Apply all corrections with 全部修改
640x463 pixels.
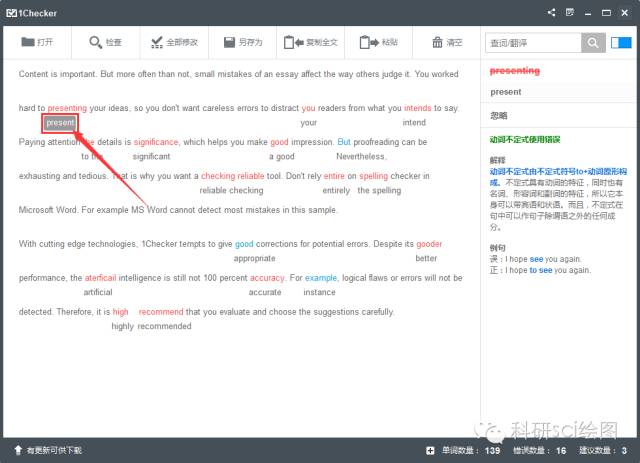[x=174, y=42]
